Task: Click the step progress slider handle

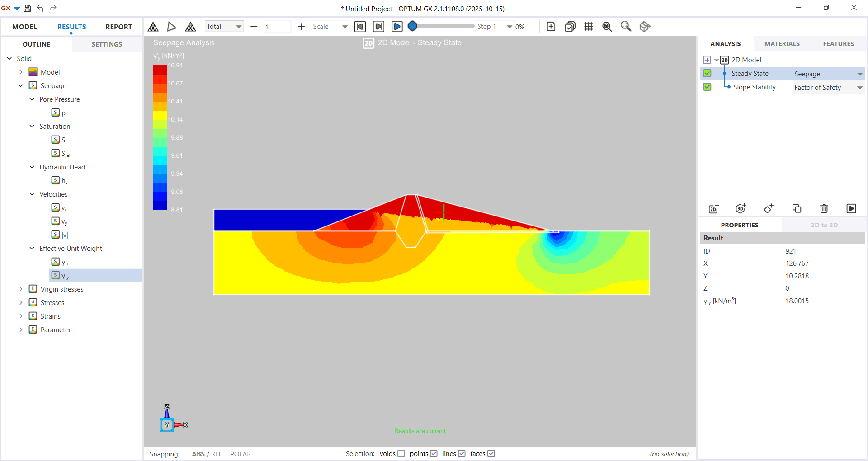Action: [x=412, y=26]
